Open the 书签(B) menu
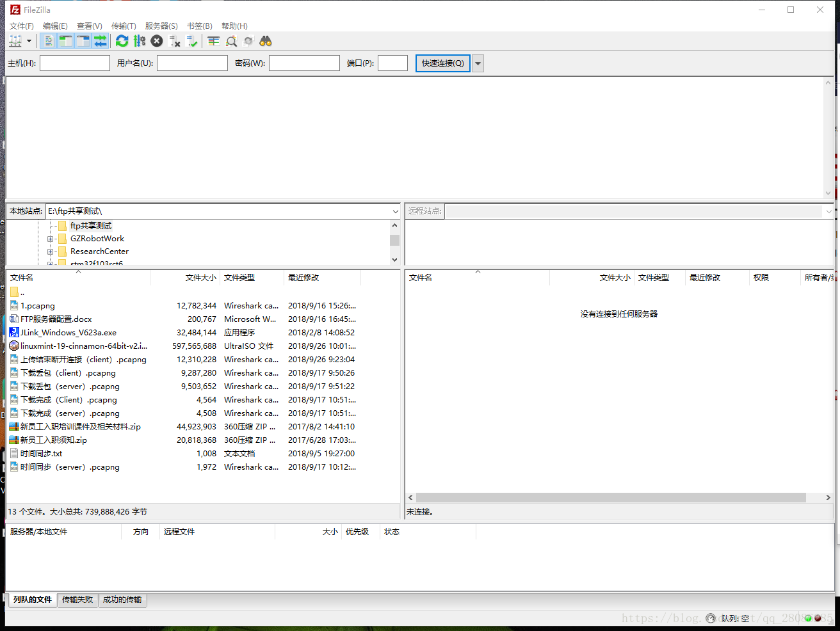 [200, 26]
